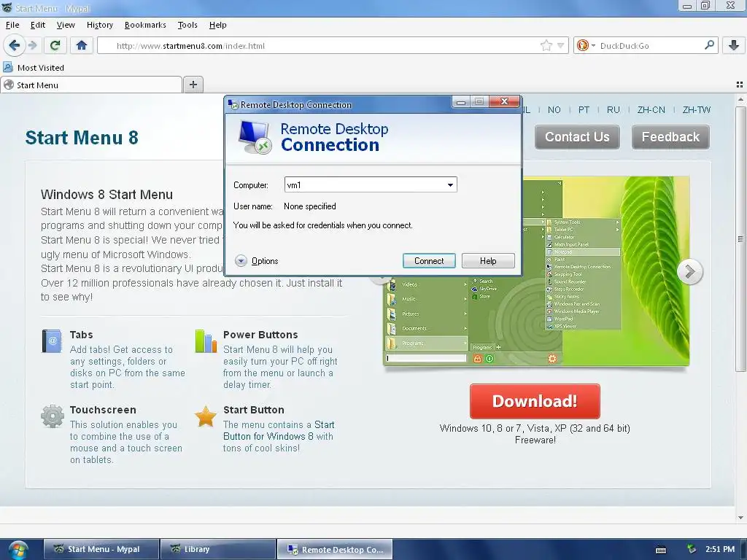This screenshot has width=747, height=560.
Task: Click the on-screen keyboard tray icon
Action: (661, 550)
